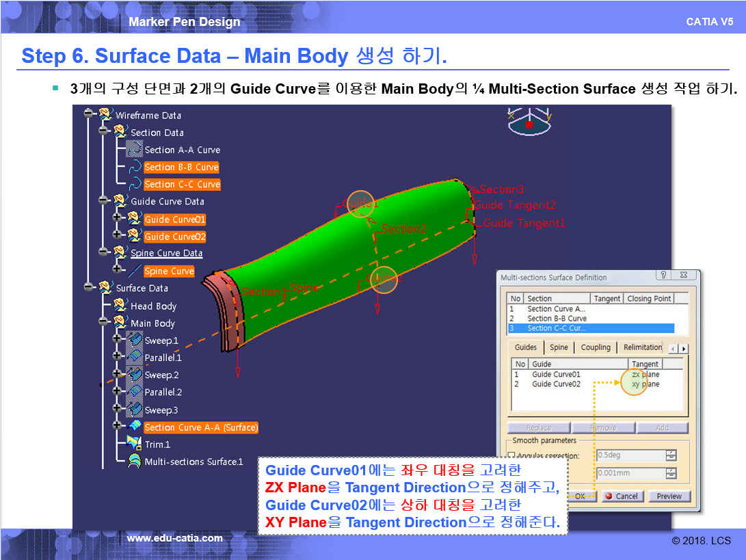Select the Section B-B Curve icon

coord(135,167)
